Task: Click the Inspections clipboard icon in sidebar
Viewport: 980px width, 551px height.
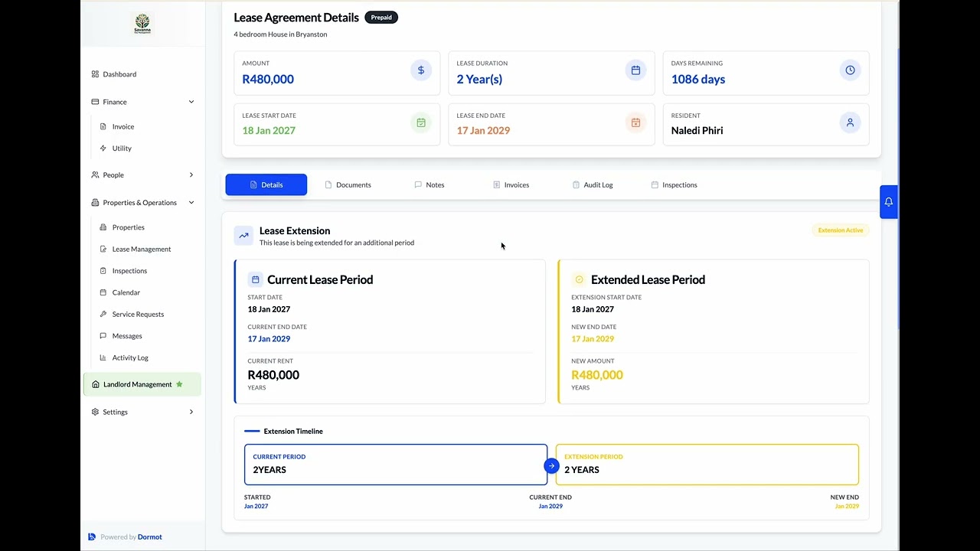Action: pos(104,271)
